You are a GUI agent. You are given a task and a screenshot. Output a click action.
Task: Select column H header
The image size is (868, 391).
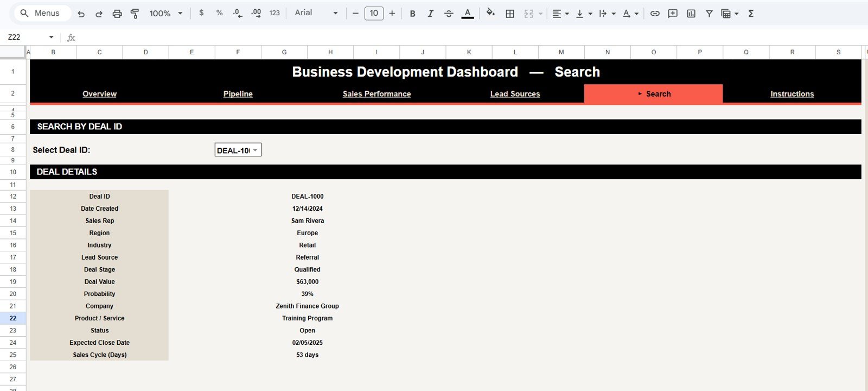click(330, 52)
